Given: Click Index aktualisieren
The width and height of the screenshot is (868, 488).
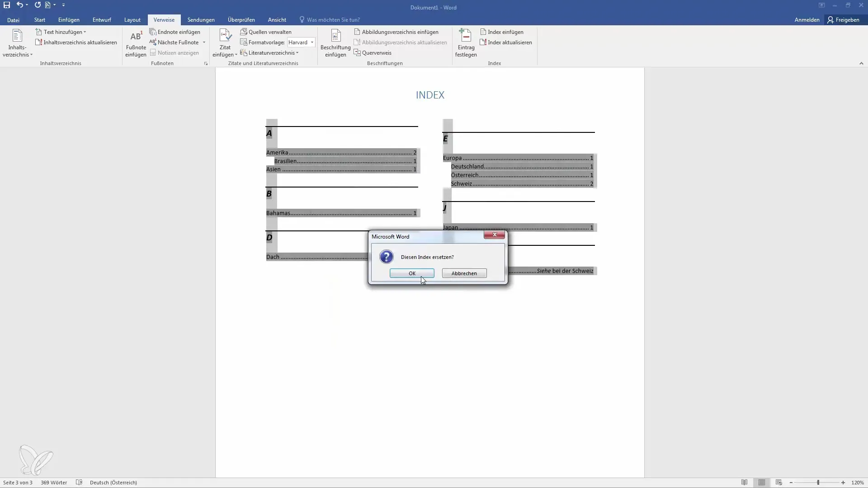Looking at the screenshot, I should [x=506, y=42].
